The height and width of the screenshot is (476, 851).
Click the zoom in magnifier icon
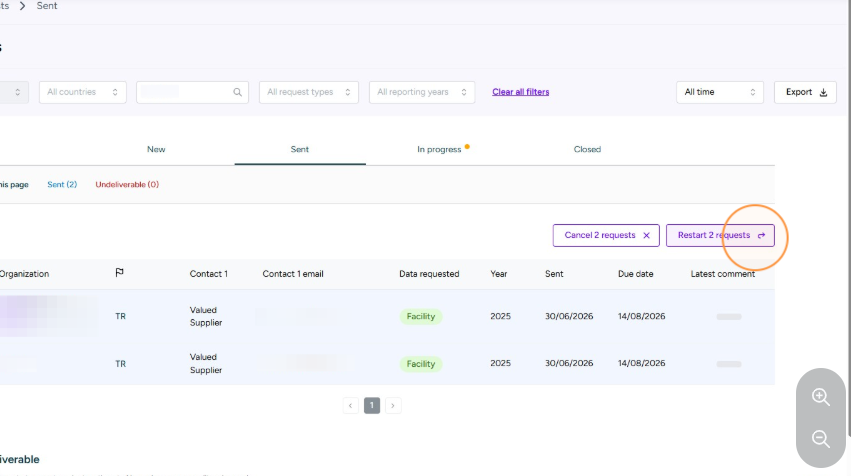[821, 397]
